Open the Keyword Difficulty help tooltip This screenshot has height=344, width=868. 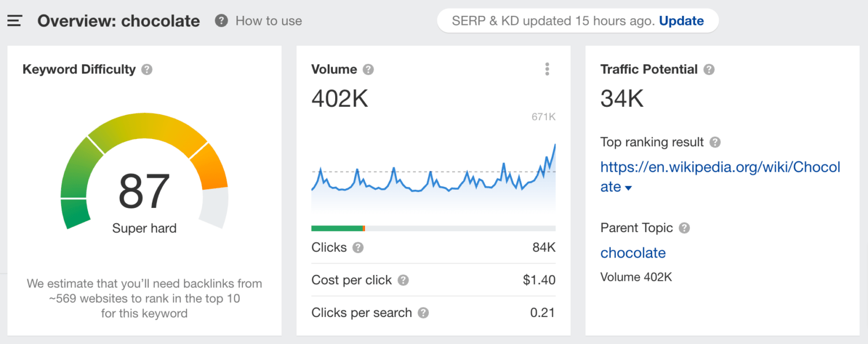pos(146,69)
